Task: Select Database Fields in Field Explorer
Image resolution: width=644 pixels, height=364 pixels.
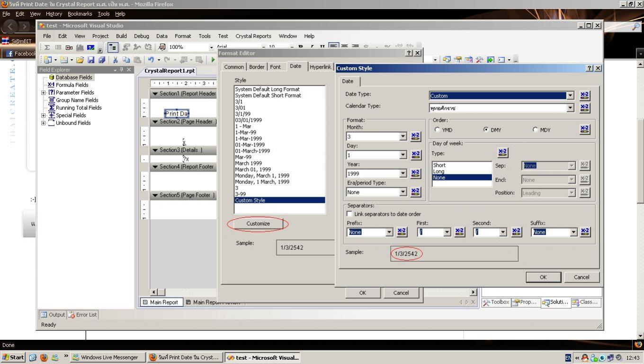Action: [x=74, y=77]
